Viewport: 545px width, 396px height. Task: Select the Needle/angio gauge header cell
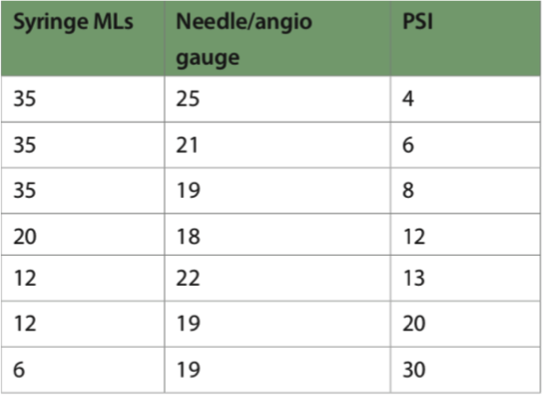pyautogui.click(x=278, y=39)
